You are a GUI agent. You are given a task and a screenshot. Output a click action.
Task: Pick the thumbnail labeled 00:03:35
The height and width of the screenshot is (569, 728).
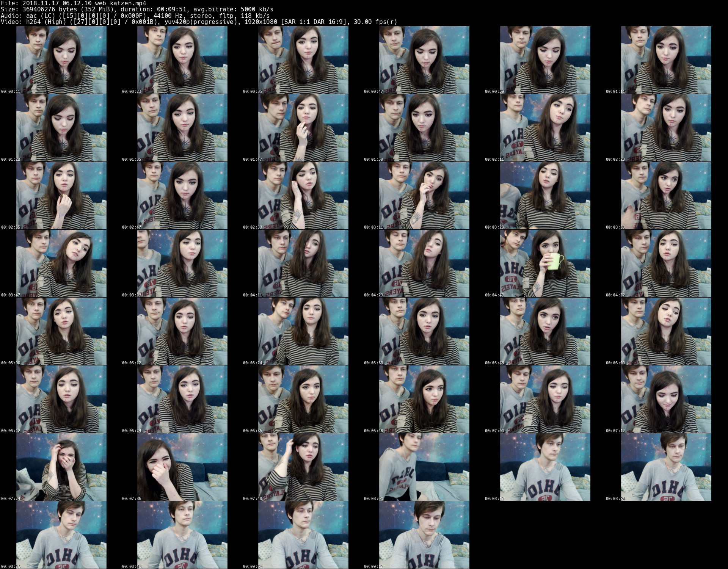pos(666,196)
